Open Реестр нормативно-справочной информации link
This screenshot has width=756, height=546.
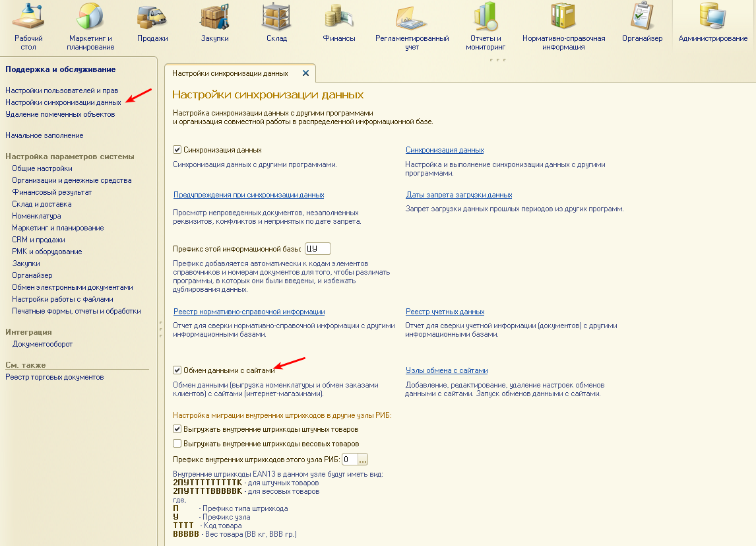coord(249,312)
